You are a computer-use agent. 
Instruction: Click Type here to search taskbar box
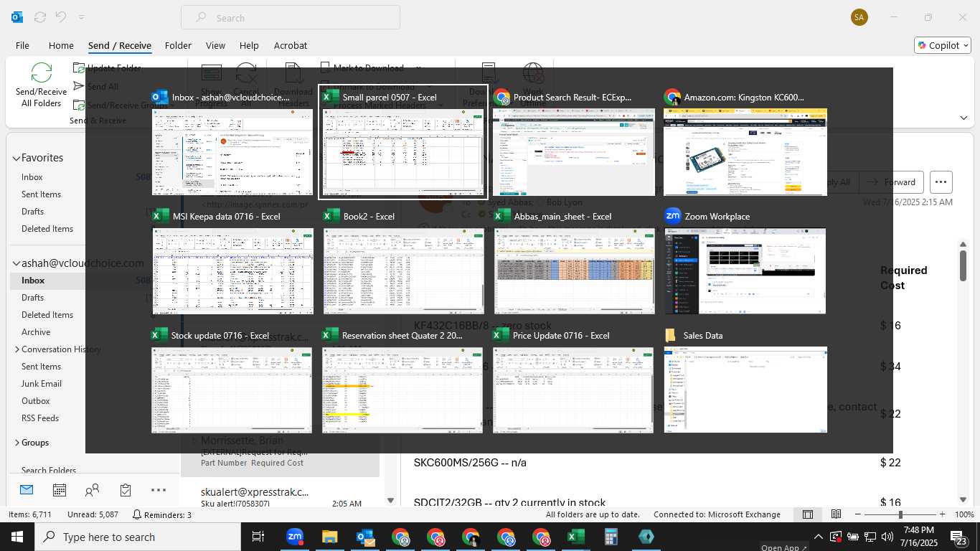coord(138,537)
